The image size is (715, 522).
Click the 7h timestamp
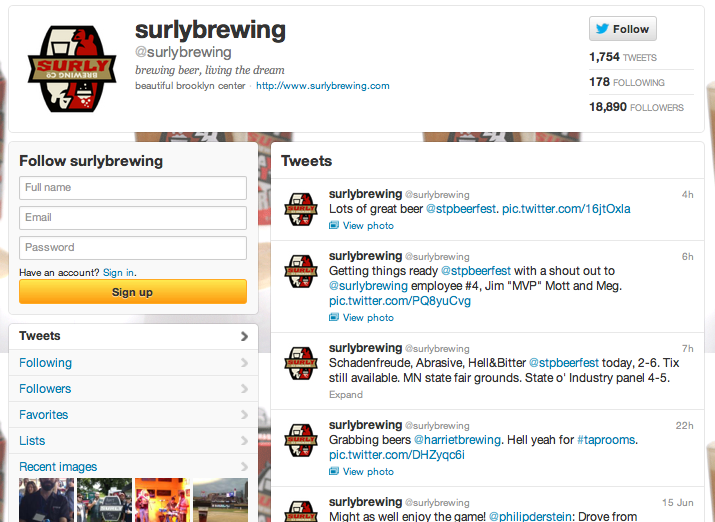pos(687,349)
